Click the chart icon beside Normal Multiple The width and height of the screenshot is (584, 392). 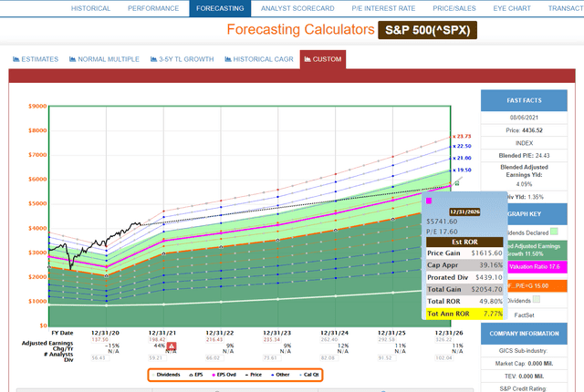pyautogui.click(x=73, y=59)
